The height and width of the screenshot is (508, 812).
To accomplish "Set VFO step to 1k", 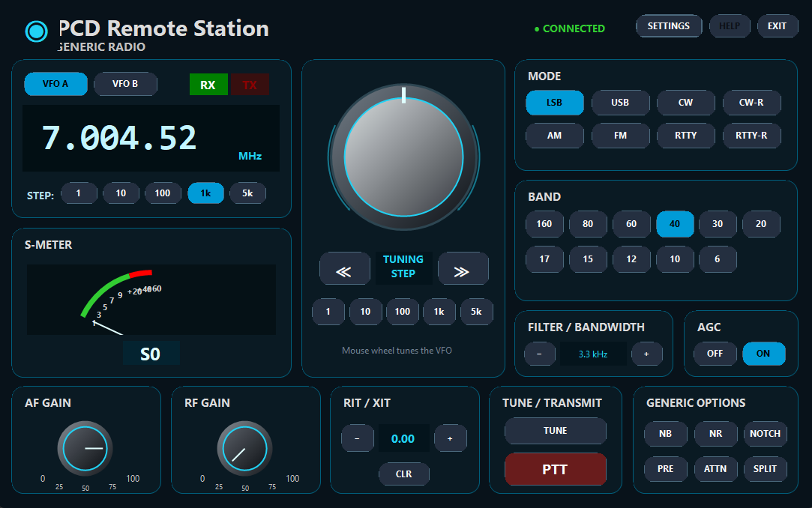I will click(x=205, y=193).
